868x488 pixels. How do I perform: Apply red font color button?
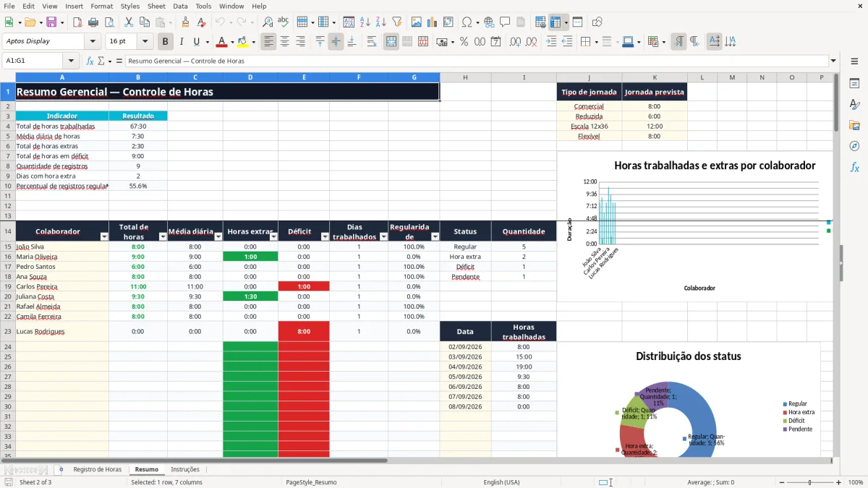[221, 42]
